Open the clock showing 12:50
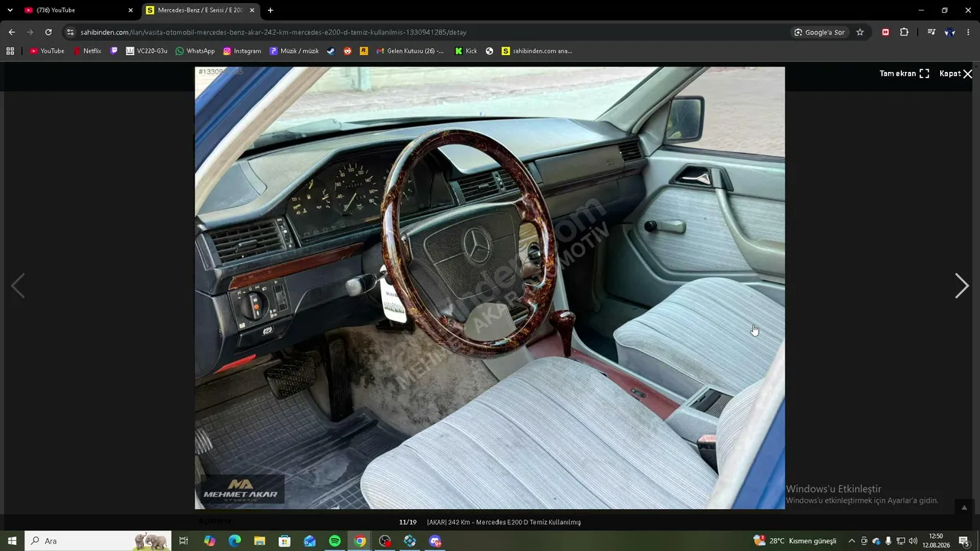The height and width of the screenshot is (551, 980). [x=936, y=541]
